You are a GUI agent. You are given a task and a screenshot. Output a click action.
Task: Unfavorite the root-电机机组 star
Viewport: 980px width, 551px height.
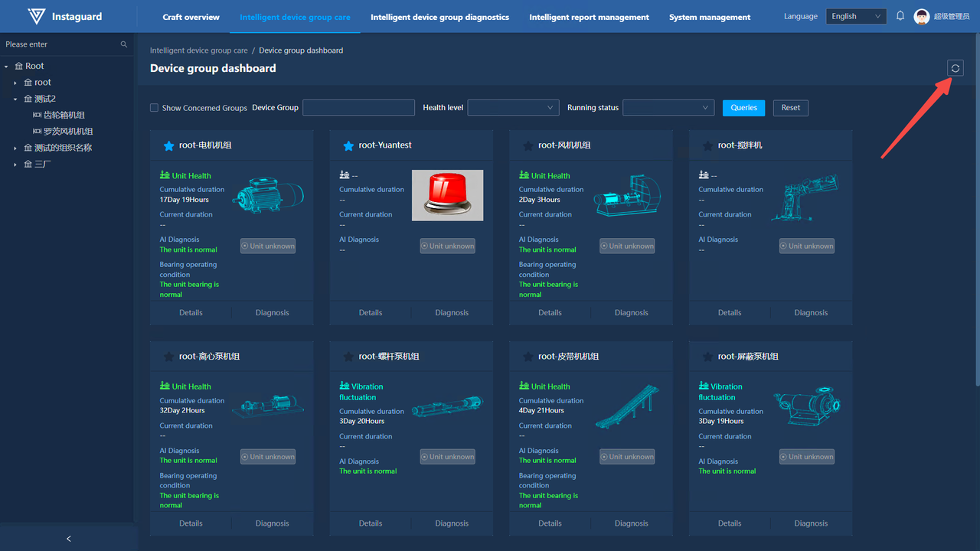pyautogui.click(x=169, y=145)
